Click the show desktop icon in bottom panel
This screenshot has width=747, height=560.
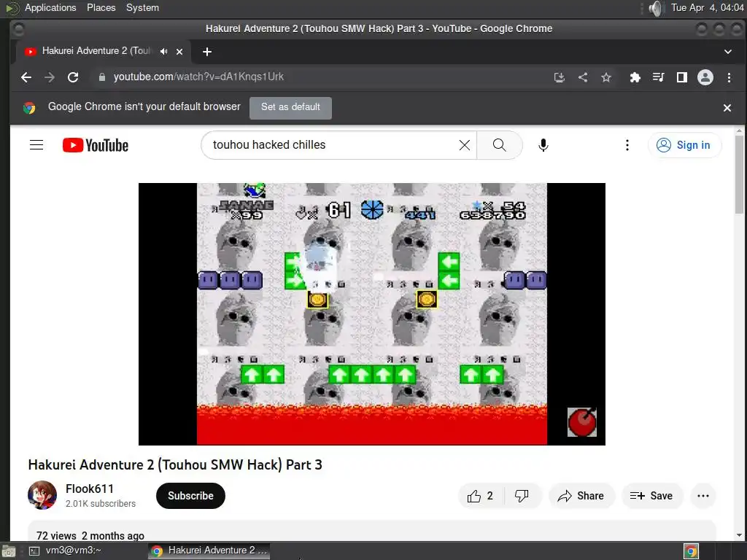tap(8, 551)
